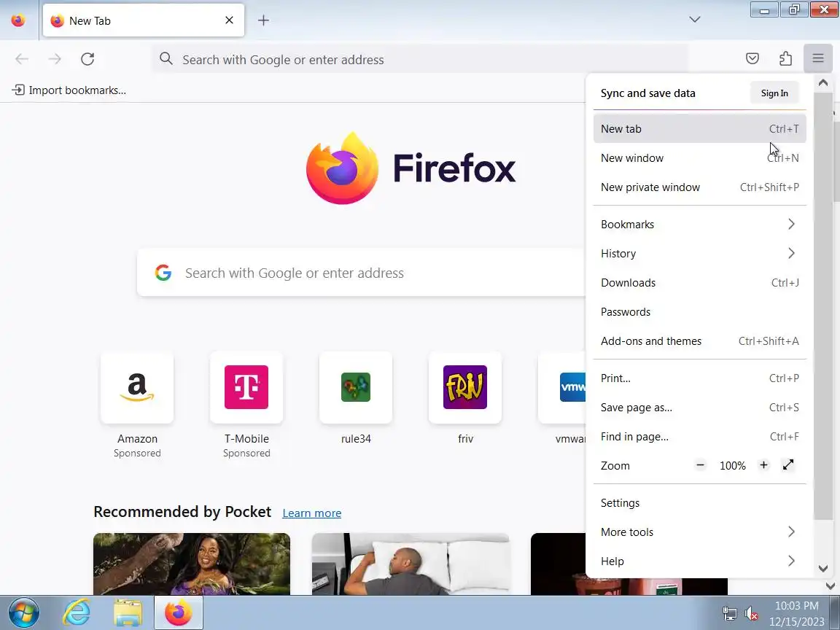Click the network tray icon
The width and height of the screenshot is (840, 630).
[730, 613]
